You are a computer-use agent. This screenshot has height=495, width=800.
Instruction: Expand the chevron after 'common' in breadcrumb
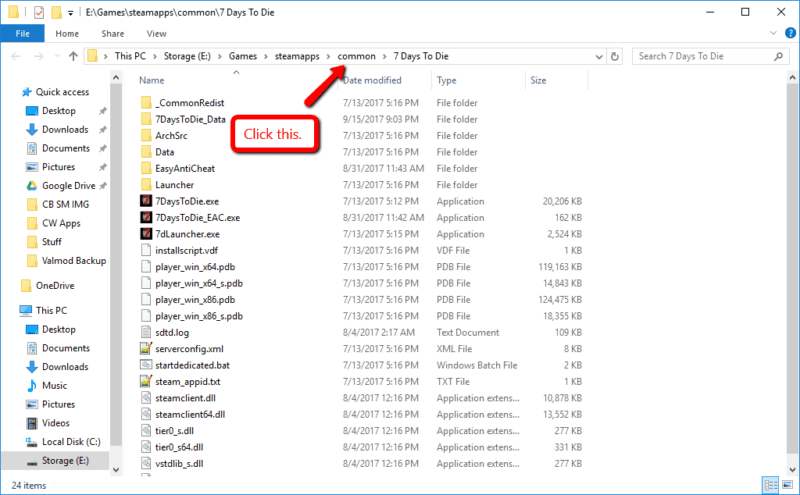[385, 56]
